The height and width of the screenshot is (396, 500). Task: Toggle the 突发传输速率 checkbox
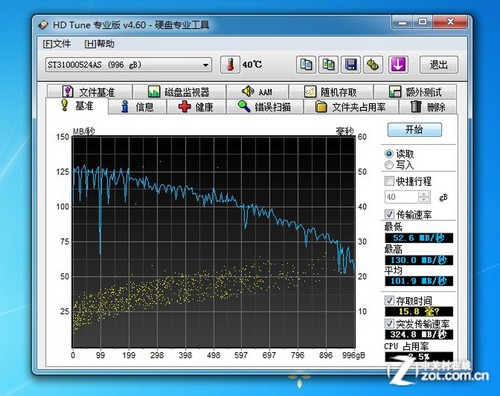(389, 323)
